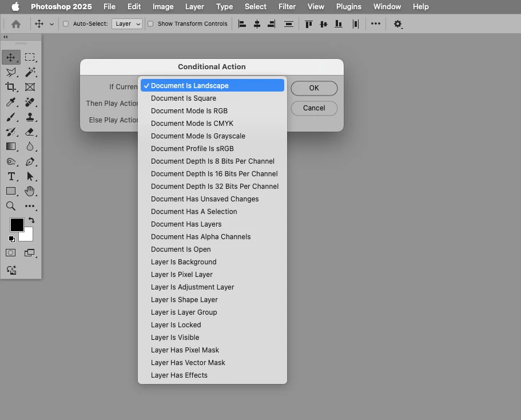521x420 pixels.
Task: Select the Gradient tool
Action: pos(11,146)
